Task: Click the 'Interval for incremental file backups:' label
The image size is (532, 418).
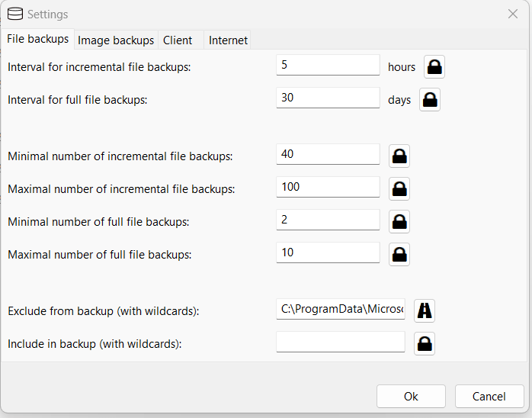Action: [x=99, y=67]
